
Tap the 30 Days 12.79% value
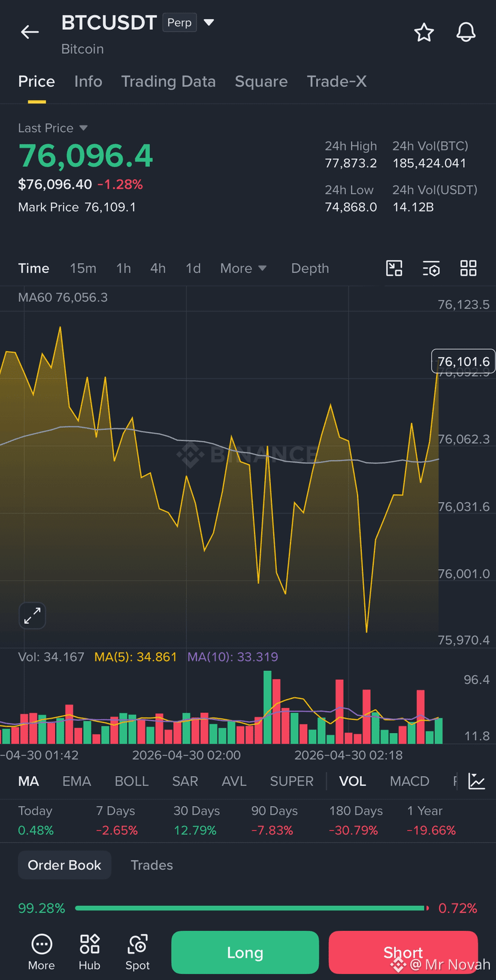195,830
